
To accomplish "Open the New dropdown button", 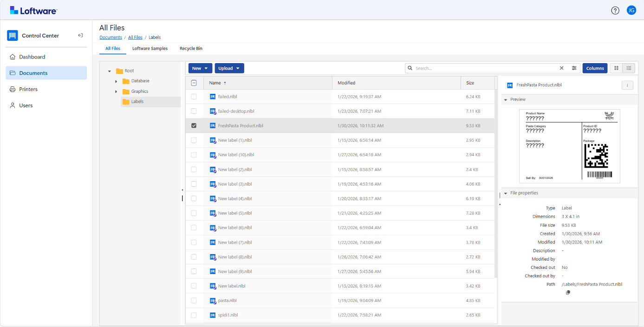I will coord(200,68).
